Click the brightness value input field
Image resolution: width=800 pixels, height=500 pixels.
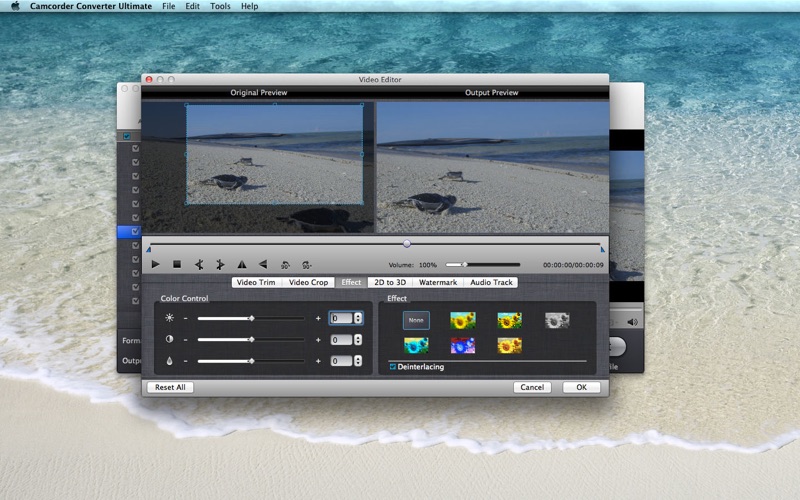(x=341, y=318)
